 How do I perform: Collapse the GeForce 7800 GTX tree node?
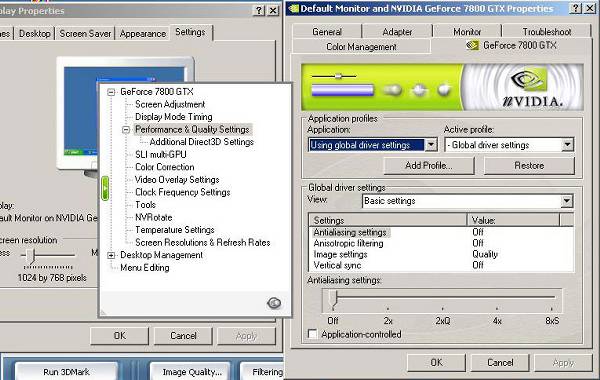[111, 92]
